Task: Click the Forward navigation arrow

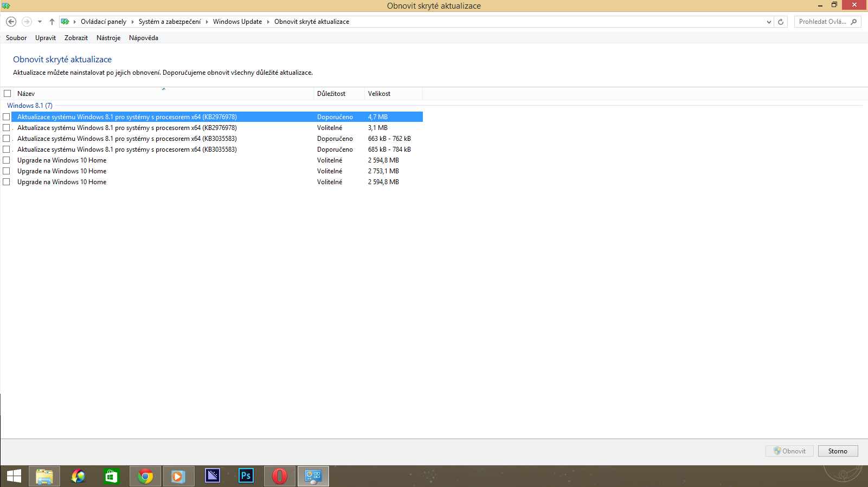Action: (x=27, y=22)
